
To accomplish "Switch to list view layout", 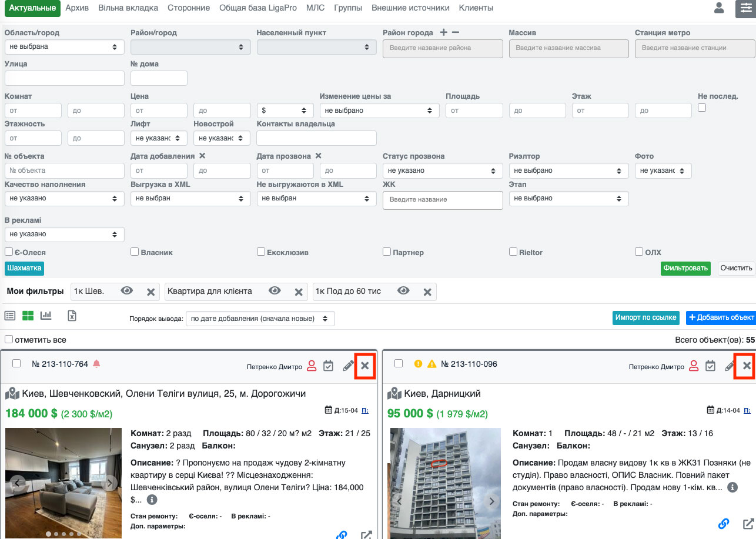I will (x=10, y=316).
